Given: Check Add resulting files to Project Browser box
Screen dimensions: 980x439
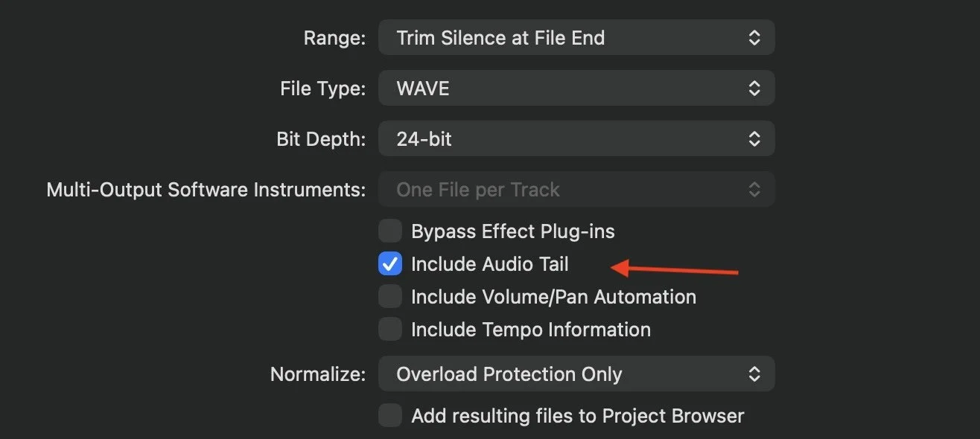Looking at the screenshot, I should pos(390,415).
